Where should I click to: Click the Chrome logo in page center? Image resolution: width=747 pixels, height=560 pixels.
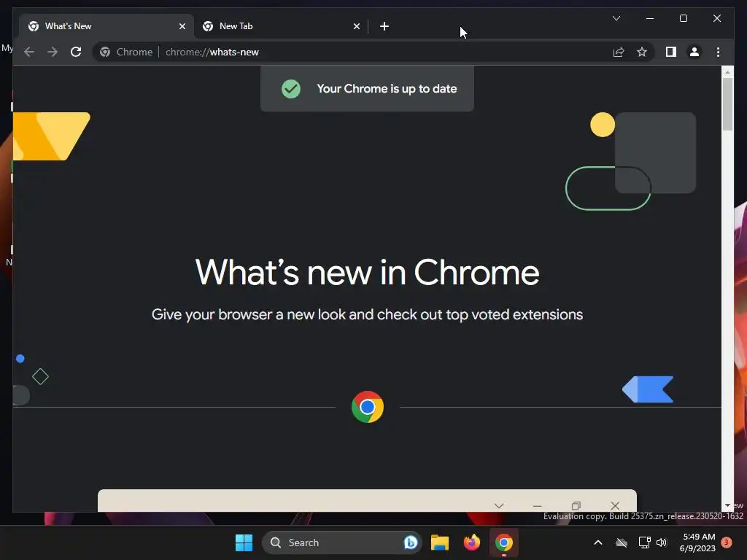pos(368,407)
